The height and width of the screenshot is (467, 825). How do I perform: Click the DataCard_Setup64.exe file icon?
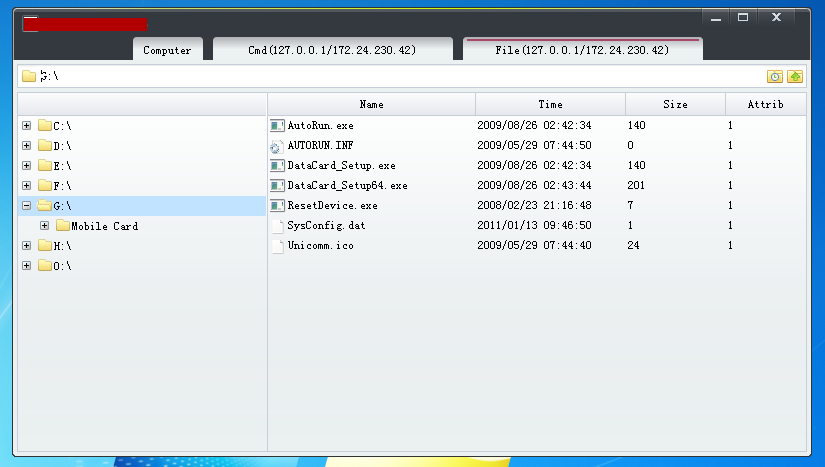tap(277, 186)
